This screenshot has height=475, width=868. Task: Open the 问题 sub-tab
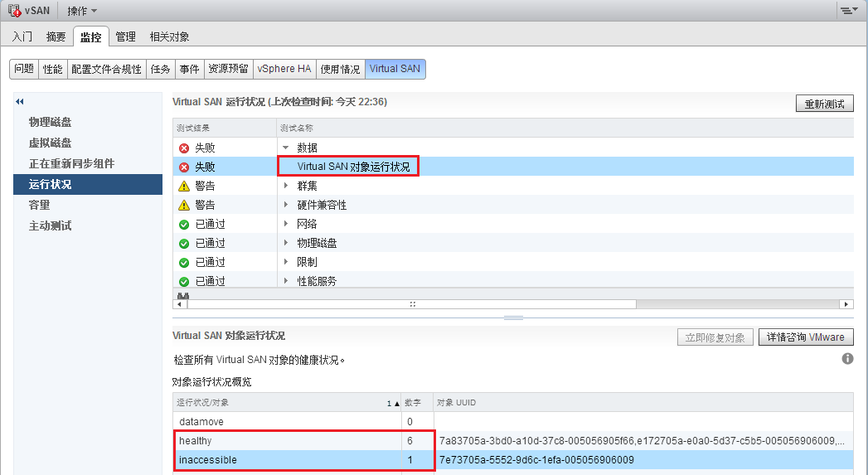pos(24,69)
